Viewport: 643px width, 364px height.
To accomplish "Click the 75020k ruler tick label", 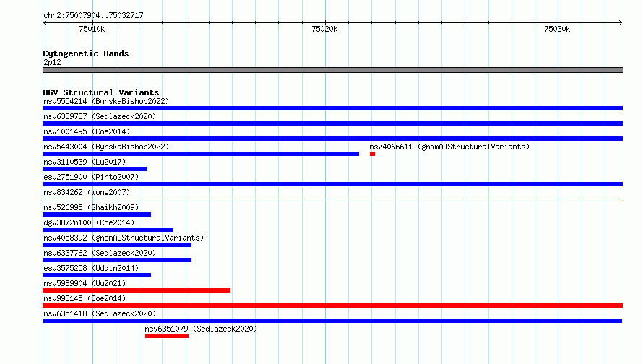I will 324,29.
